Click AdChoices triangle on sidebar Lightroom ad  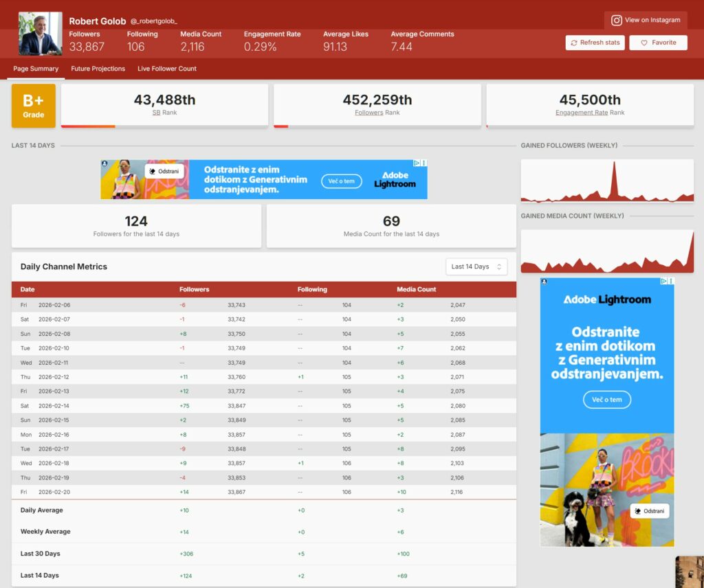[663, 281]
